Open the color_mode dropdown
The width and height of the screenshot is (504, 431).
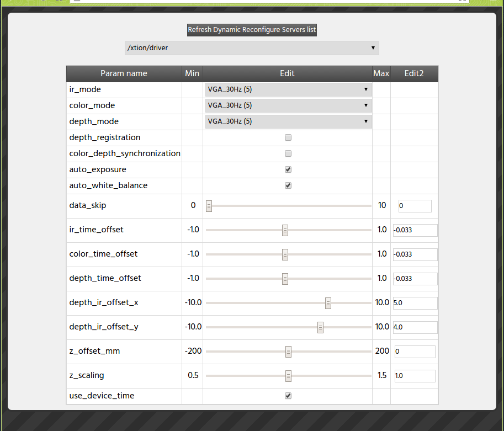(x=288, y=106)
